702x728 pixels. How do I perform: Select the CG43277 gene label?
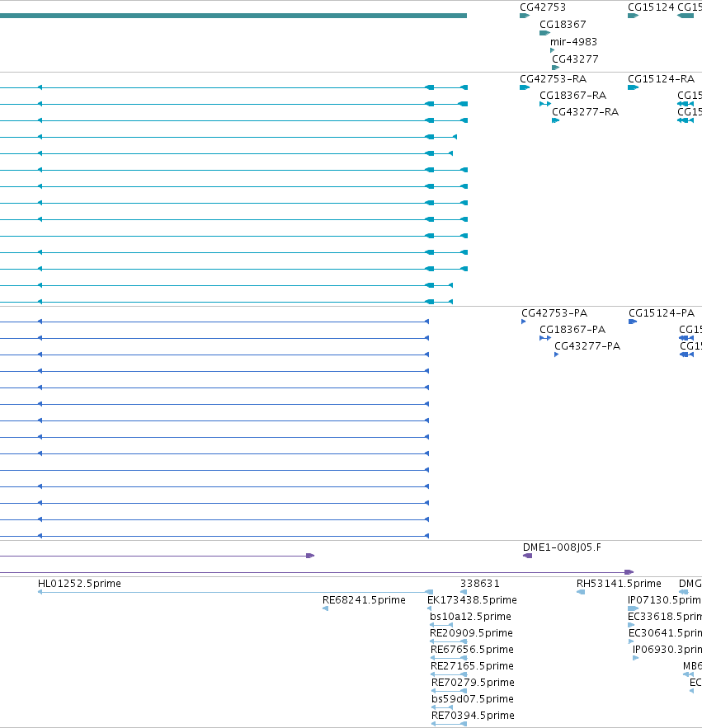(575, 59)
